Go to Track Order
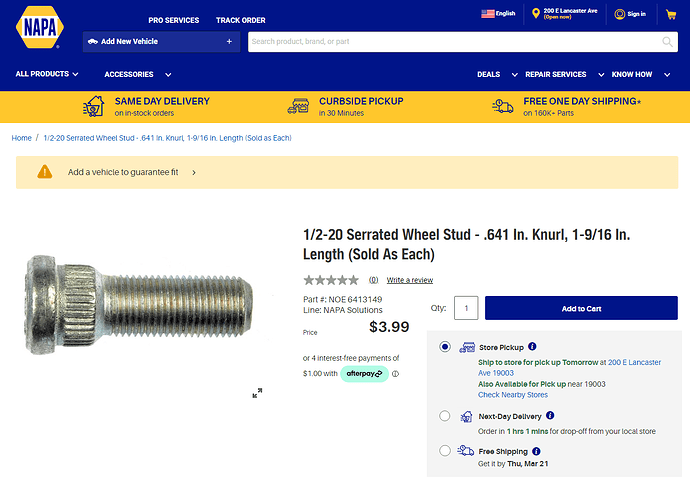This screenshot has height=479, width=690. coord(241,20)
